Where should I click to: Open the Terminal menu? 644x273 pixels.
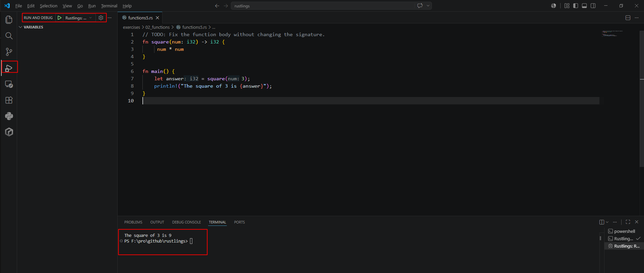tap(109, 6)
